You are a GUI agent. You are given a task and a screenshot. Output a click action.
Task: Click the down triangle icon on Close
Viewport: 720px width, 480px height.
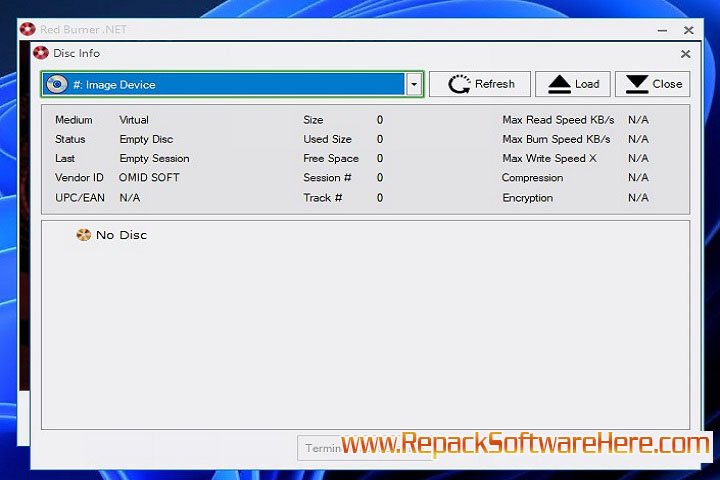tap(637, 84)
